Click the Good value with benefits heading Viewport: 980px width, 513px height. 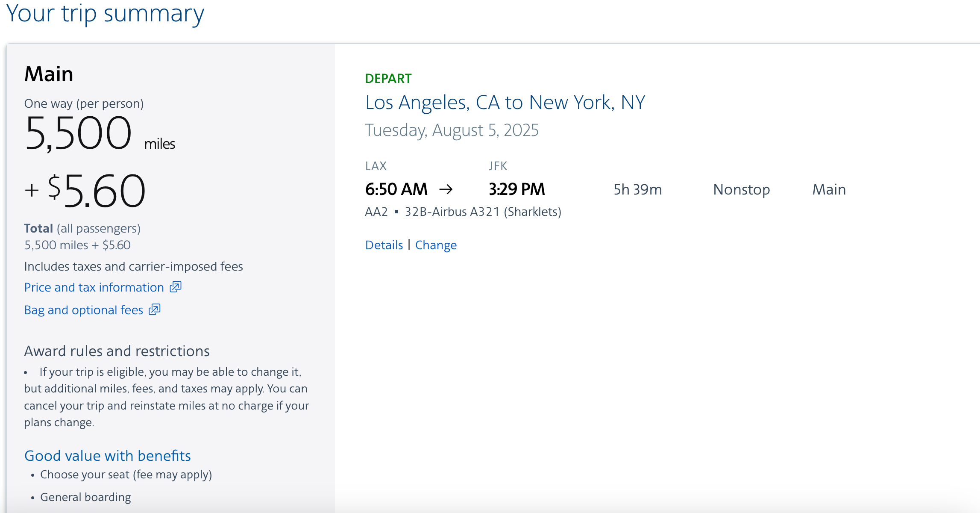[107, 456]
